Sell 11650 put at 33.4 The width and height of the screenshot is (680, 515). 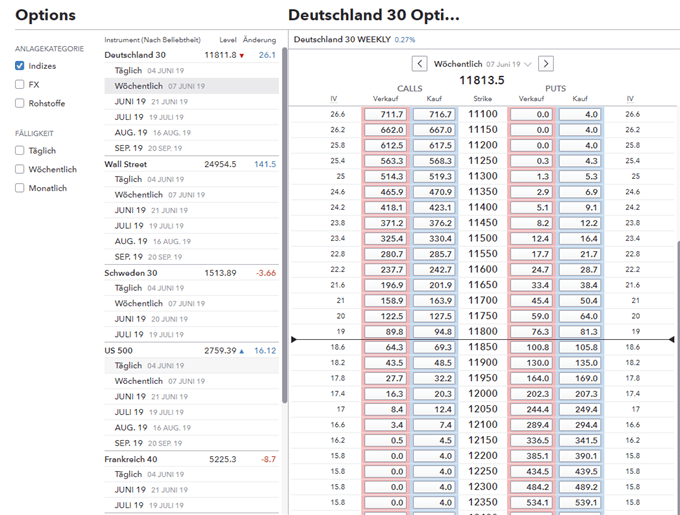(531, 285)
